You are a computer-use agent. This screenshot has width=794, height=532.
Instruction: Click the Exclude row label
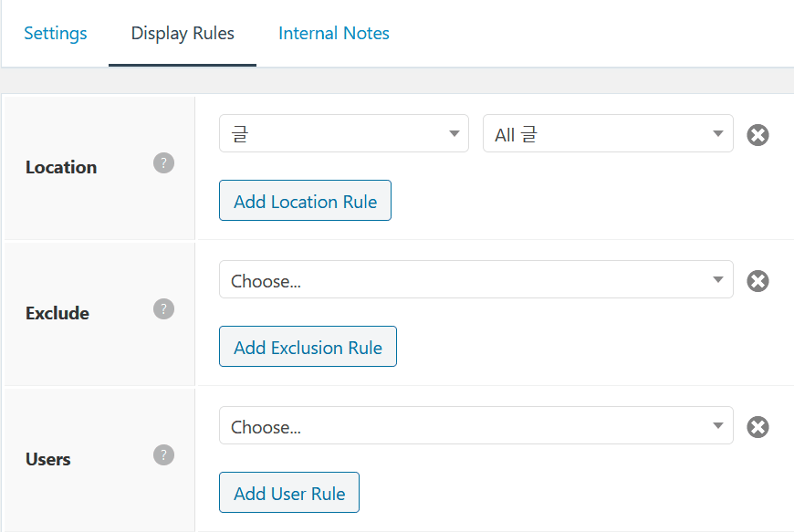click(57, 314)
